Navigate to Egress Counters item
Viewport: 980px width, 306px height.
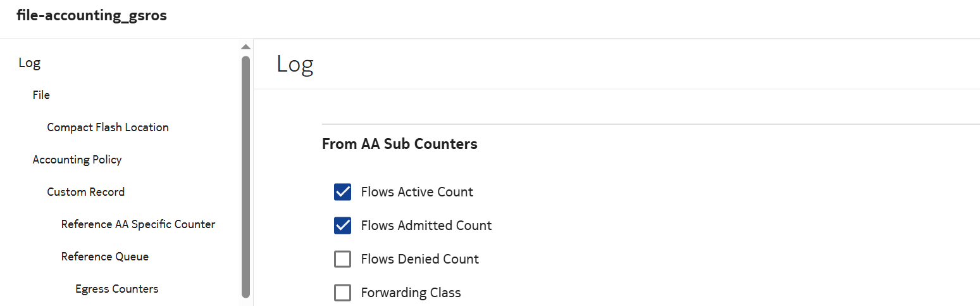(116, 289)
